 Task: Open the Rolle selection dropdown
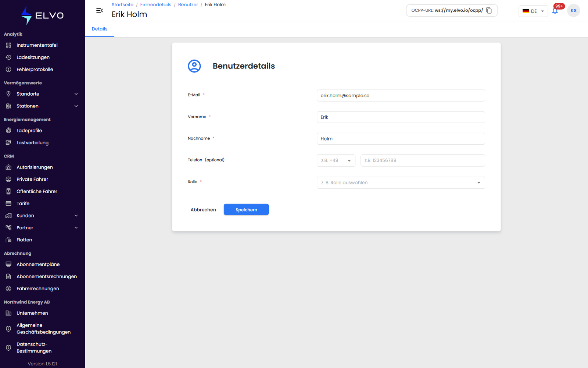click(401, 183)
